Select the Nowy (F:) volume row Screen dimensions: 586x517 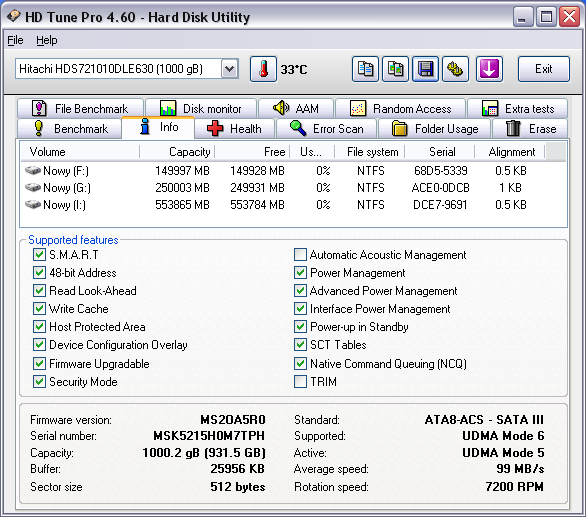point(293,171)
